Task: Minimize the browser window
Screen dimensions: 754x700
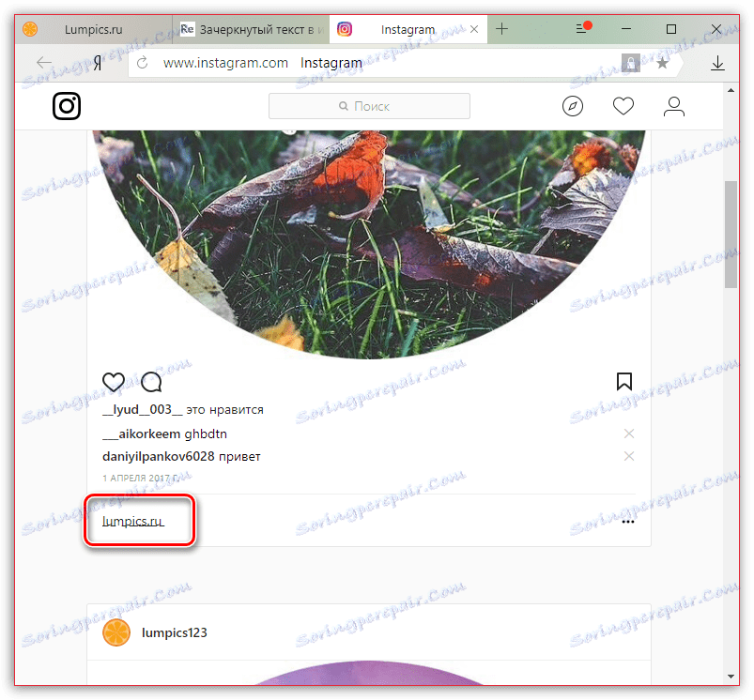Action: point(626,29)
